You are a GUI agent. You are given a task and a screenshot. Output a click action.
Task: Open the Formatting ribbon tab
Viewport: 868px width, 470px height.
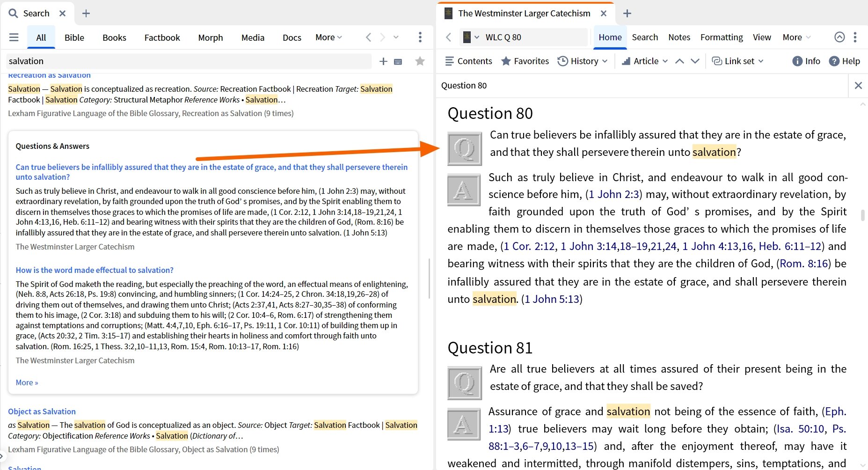click(x=722, y=37)
